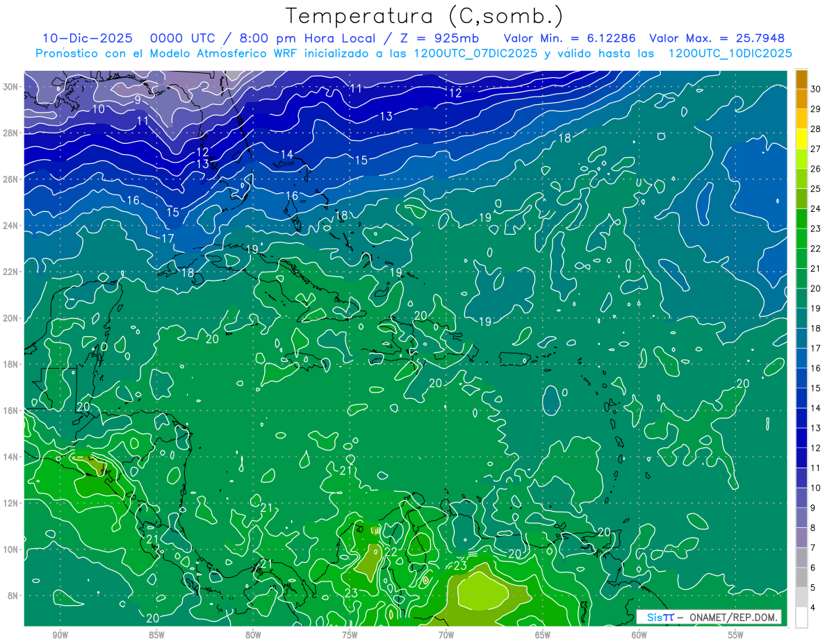Image resolution: width=834 pixels, height=644 pixels.
Task: Click the "30N" latitude axis label
Action: click(x=10, y=87)
